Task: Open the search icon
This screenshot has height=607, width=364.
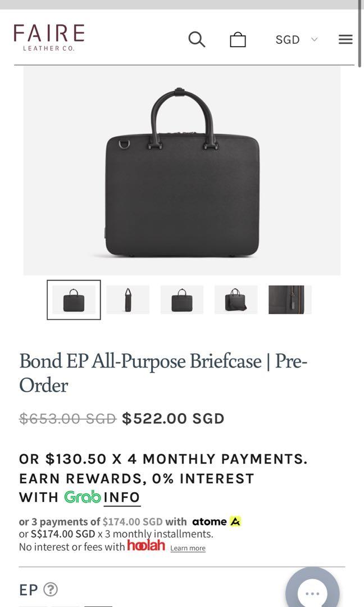Action: [x=196, y=39]
